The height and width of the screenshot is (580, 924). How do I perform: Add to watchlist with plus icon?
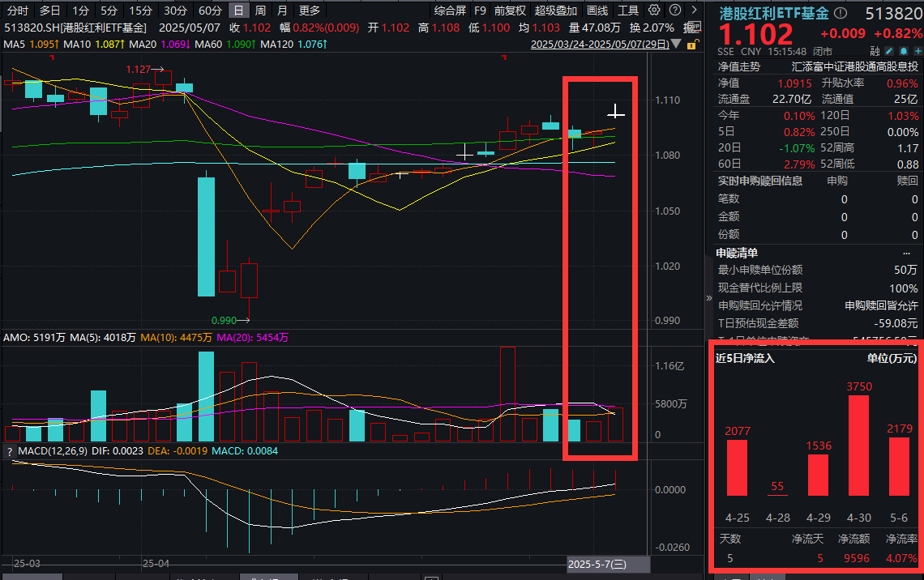point(918,50)
